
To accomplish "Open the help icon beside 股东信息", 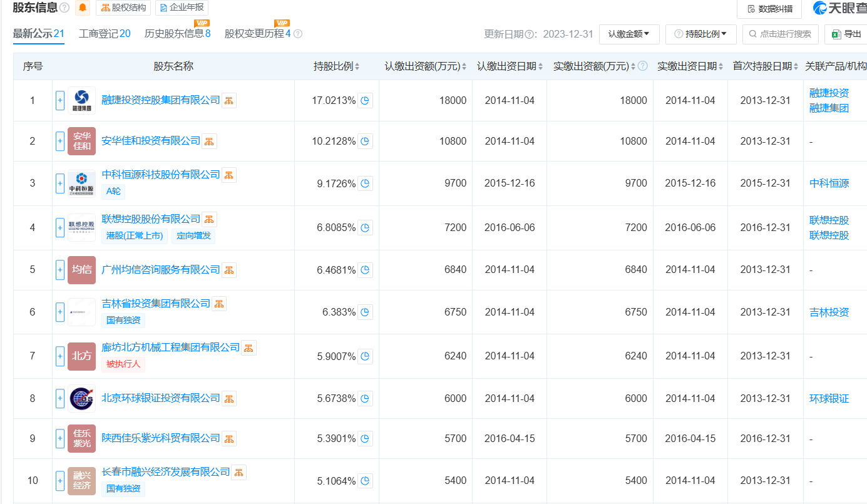I will coord(64,8).
